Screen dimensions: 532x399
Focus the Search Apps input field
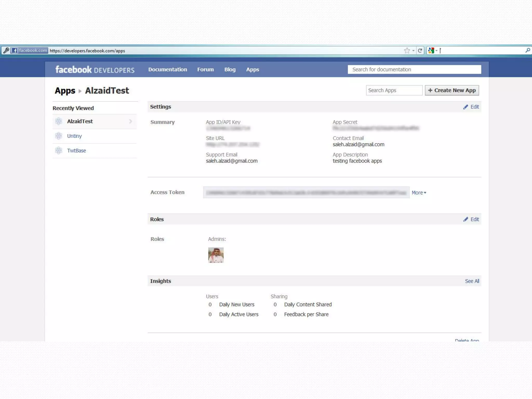tap(394, 90)
